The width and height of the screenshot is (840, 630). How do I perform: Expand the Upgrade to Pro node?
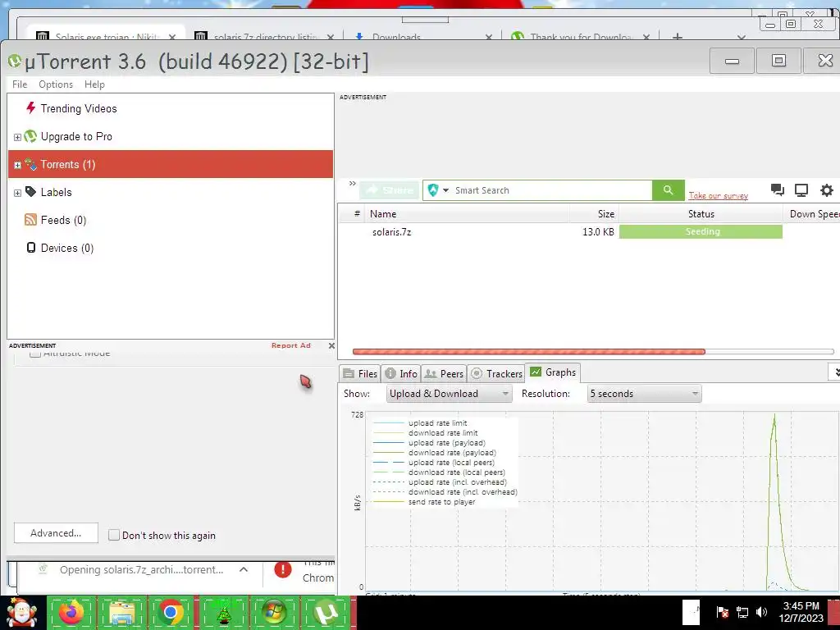click(17, 137)
